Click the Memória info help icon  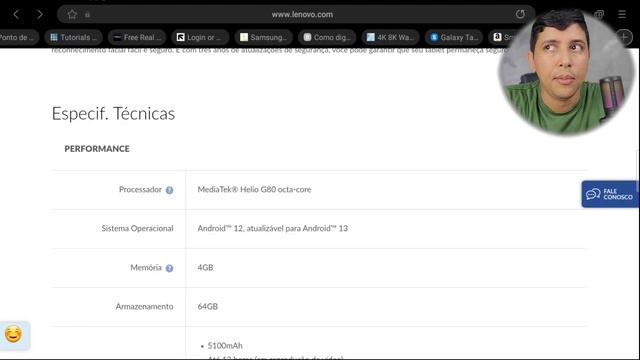coord(169,268)
